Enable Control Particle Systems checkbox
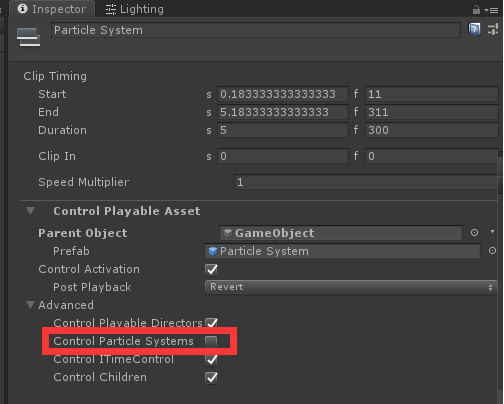Image resolution: width=504 pixels, height=404 pixels. (211, 341)
